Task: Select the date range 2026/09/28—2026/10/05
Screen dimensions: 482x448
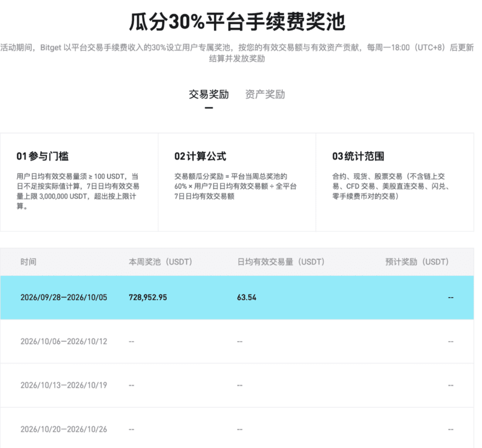Action: [64, 297]
